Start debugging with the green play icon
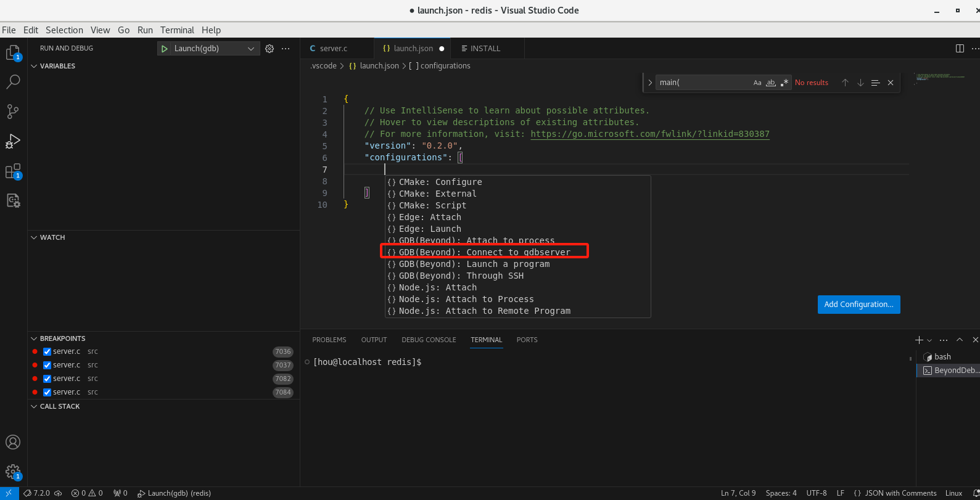Screen dimensions: 980x500 pyautogui.click(x=164, y=49)
